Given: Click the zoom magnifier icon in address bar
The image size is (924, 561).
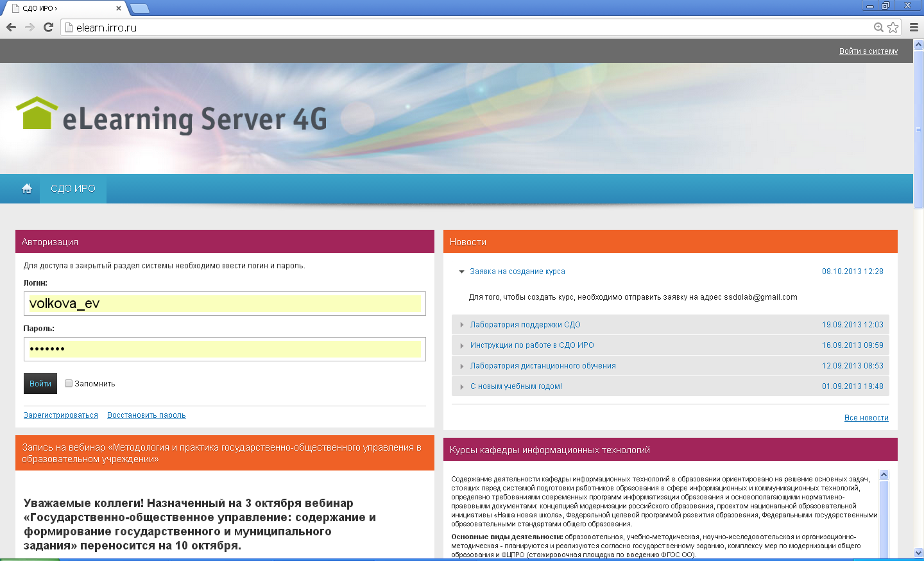Looking at the screenshot, I should pyautogui.click(x=878, y=27).
